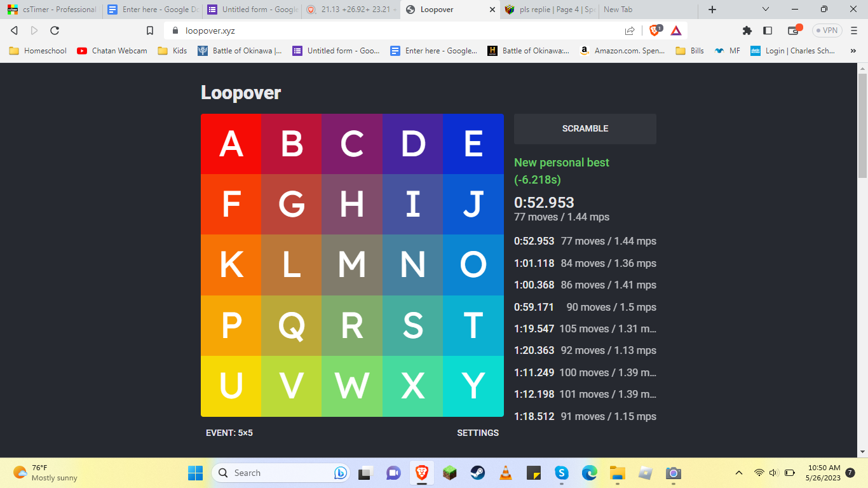Open the Login Charles Schwab bookmark
Viewport: 868px width, 488px height.
(x=793, y=51)
